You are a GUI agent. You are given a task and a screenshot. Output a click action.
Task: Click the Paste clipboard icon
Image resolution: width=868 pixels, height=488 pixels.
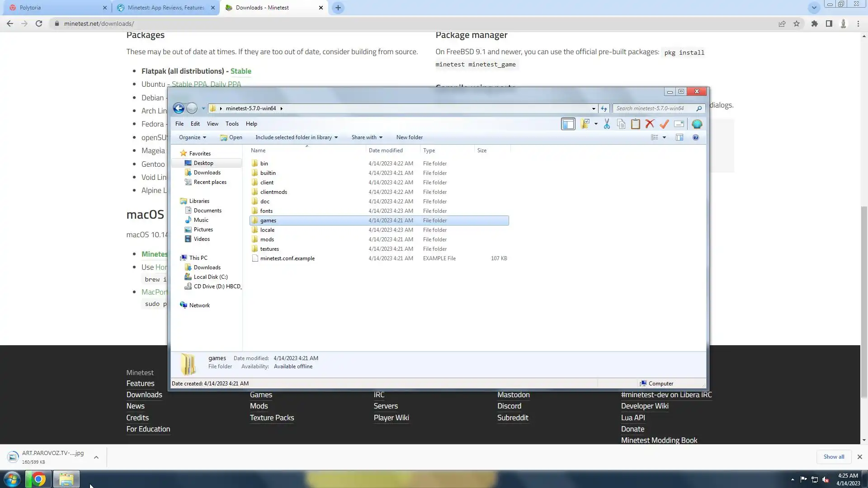(636, 124)
